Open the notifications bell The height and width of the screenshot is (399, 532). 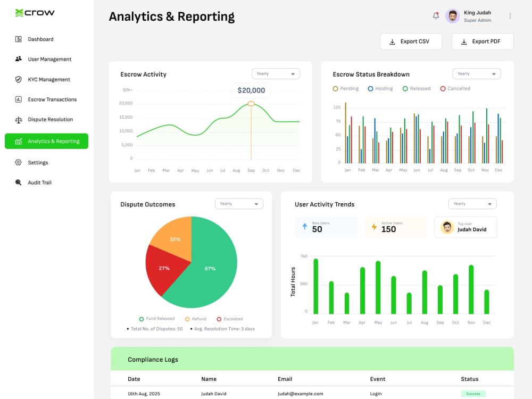click(436, 15)
